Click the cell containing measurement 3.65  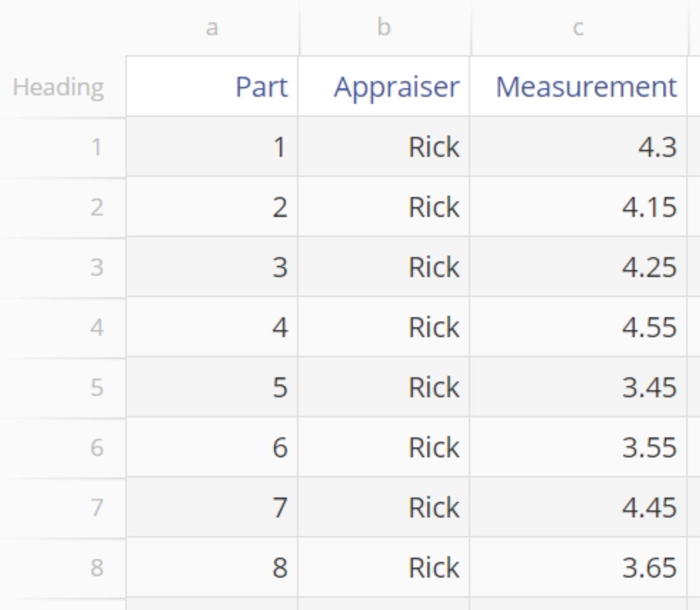pos(578,567)
